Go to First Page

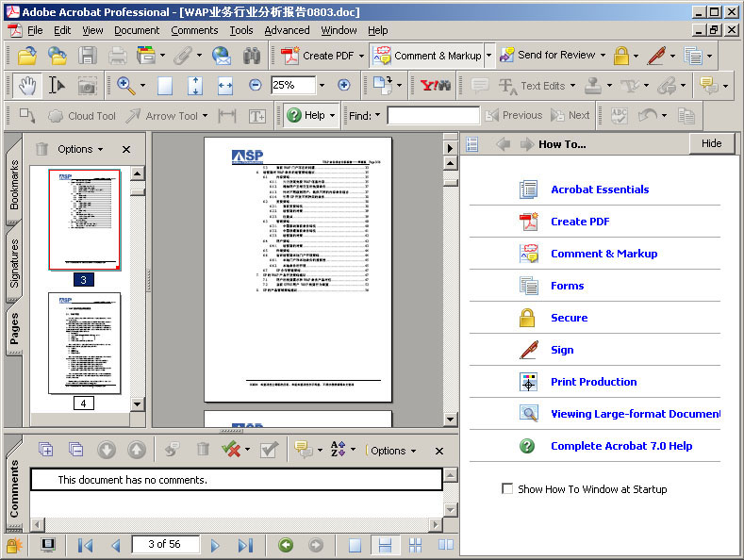coord(85,545)
